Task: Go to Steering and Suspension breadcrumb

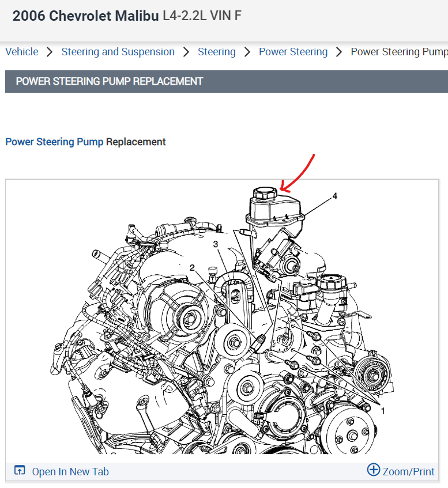Action: point(118,52)
